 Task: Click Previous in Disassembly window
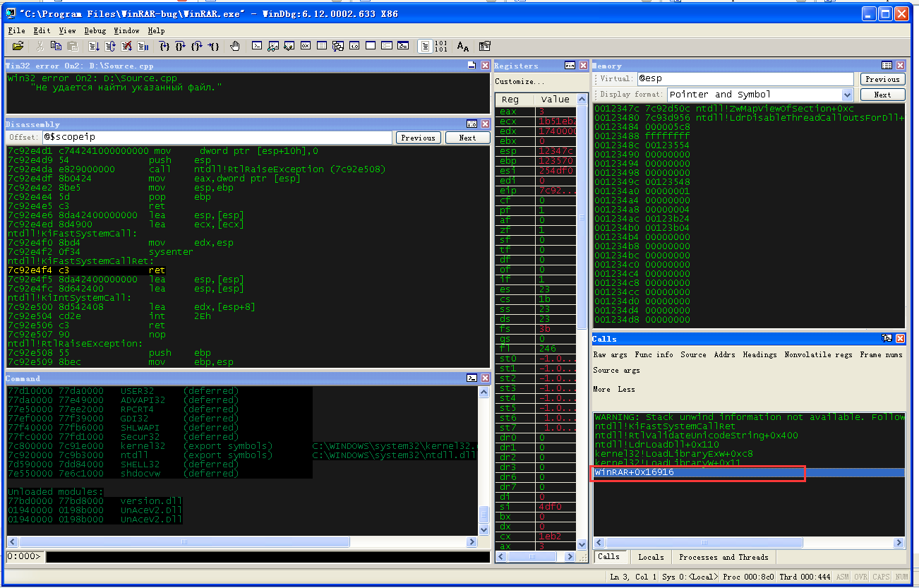click(419, 138)
